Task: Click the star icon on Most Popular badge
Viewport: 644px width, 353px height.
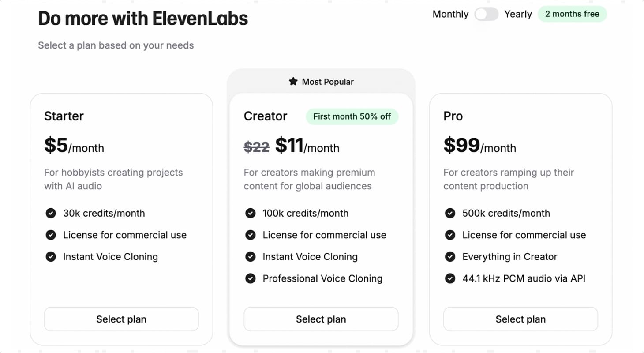Action: click(293, 81)
